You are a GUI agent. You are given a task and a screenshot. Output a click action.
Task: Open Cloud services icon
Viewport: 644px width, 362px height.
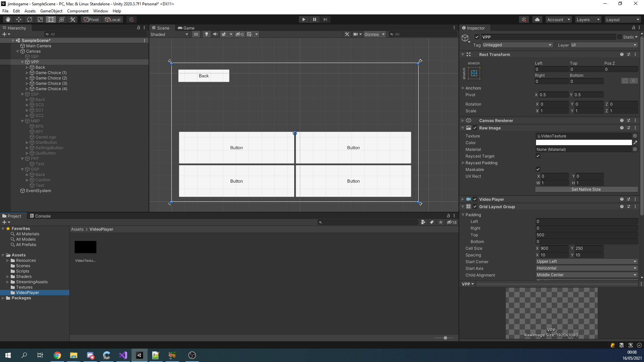point(537,19)
